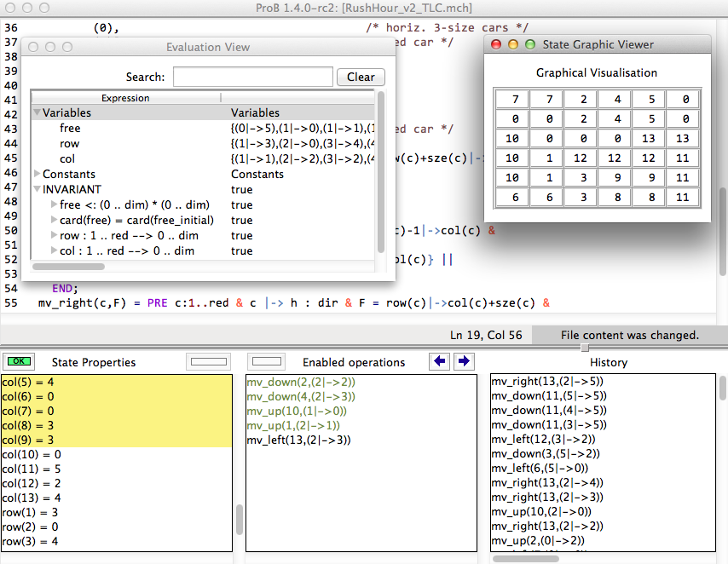Expand the 'row : 1 .. red' invariant
Screen dimensions: 728x564
[54, 235]
